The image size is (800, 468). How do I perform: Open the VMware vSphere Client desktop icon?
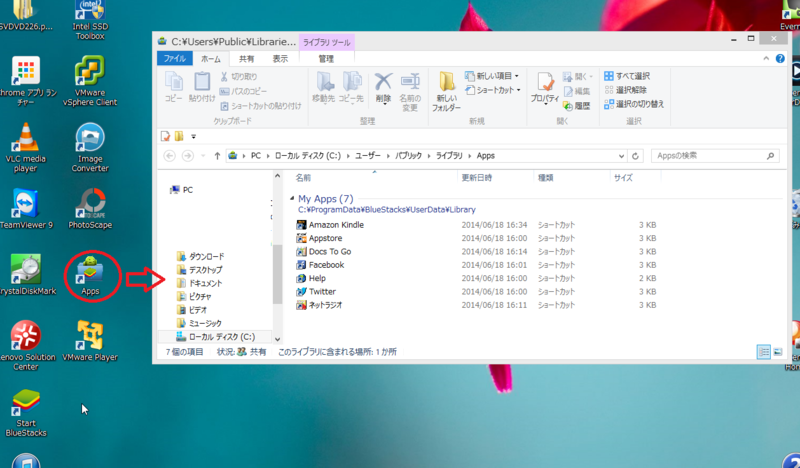[x=90, y=81]
